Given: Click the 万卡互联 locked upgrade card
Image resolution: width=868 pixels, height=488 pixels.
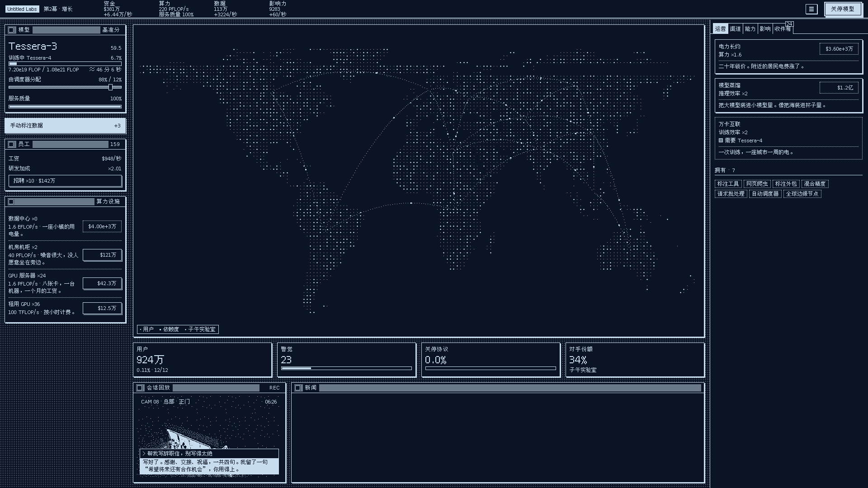Looking at the screenshot, I should [788, 138].
